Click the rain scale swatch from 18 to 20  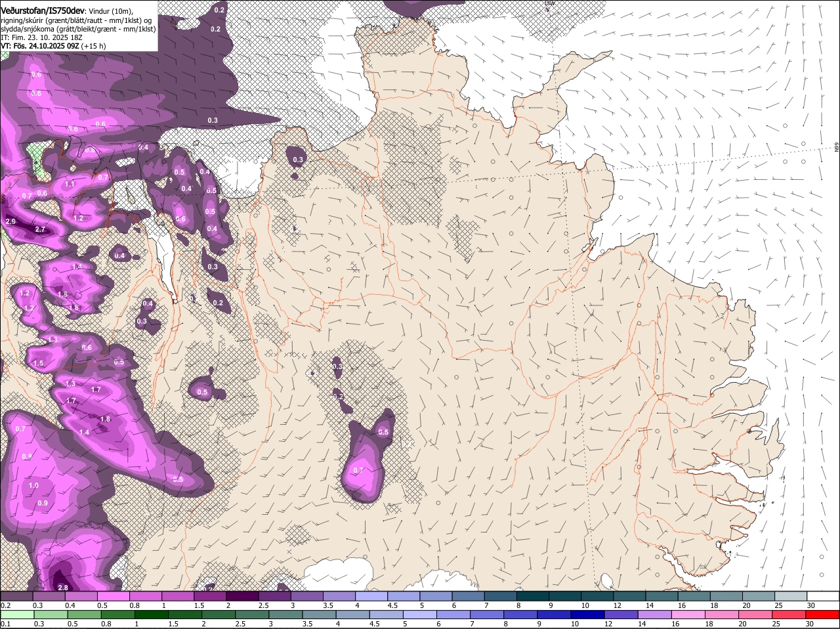(x=723, y=615)
